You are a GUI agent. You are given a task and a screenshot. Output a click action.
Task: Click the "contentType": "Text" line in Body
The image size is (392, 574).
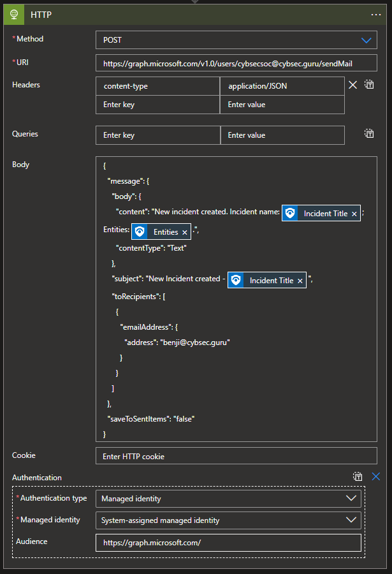pos(151,248)
